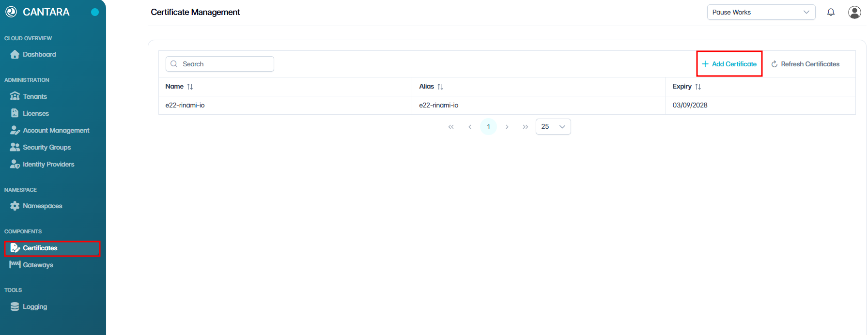Go to previous page of results
Image resolution: width=868 pixels, height=335 pixels.
[470, 127]
